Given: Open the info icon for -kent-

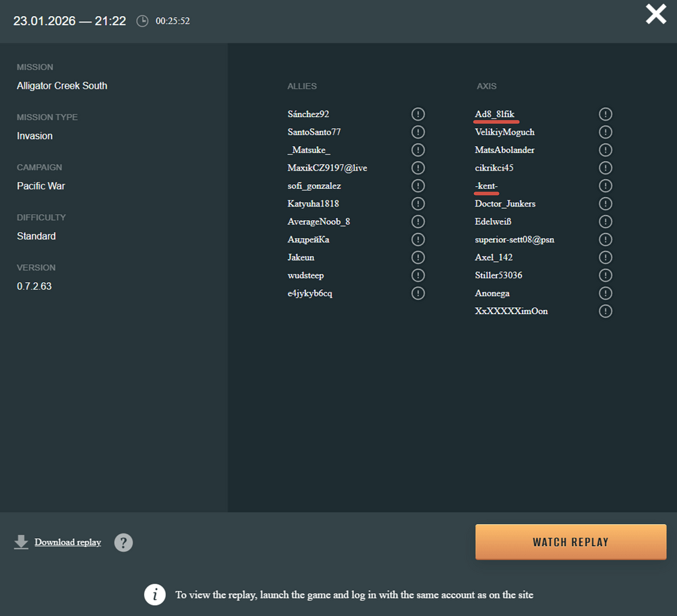Looking at the screenshot, I should point(605,185).
